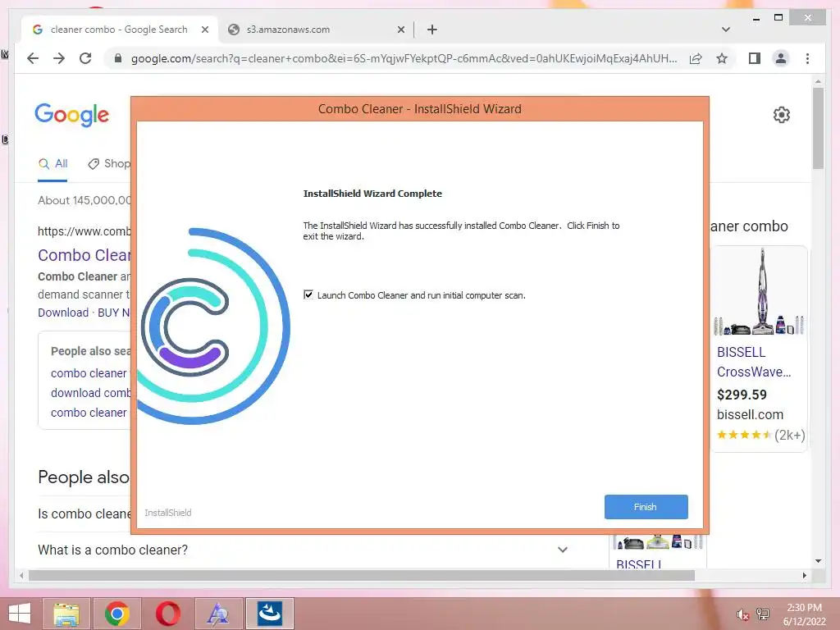Bookmark this page with the star icon
840x630 pixels.
(x=722, y=58)
